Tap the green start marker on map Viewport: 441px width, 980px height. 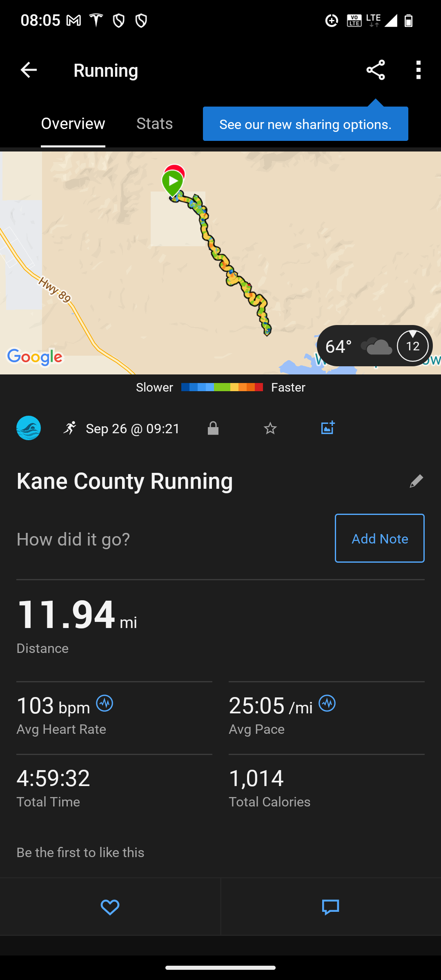pyautogui.click(x=173, y=182)
